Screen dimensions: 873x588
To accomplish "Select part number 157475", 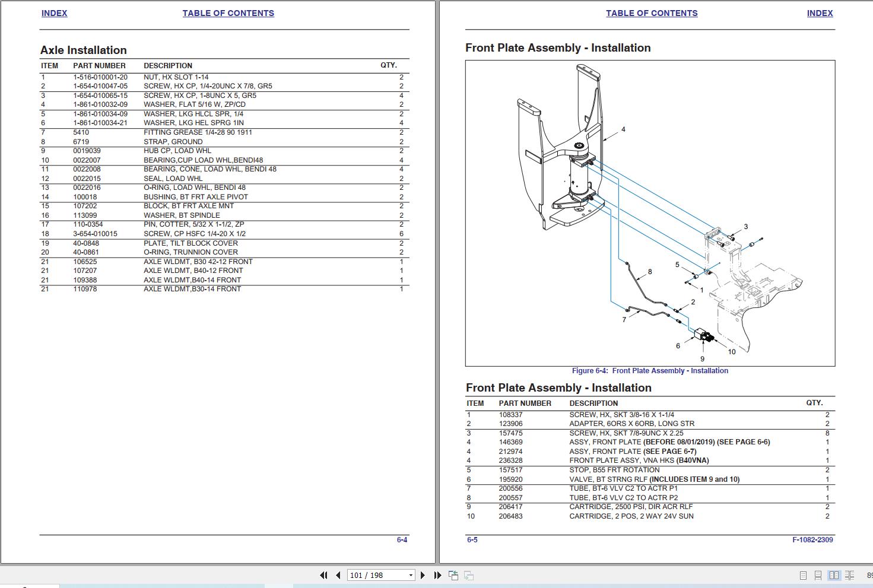I will click(x=511, y=433).
